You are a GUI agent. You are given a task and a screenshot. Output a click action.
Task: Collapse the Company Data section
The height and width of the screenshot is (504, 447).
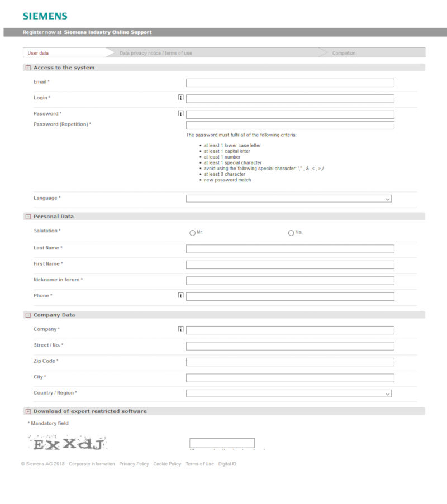click(28, 315)
